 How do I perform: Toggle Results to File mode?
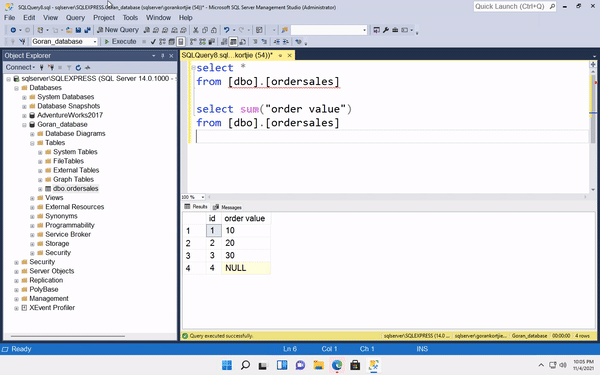[x=243, y=41]
